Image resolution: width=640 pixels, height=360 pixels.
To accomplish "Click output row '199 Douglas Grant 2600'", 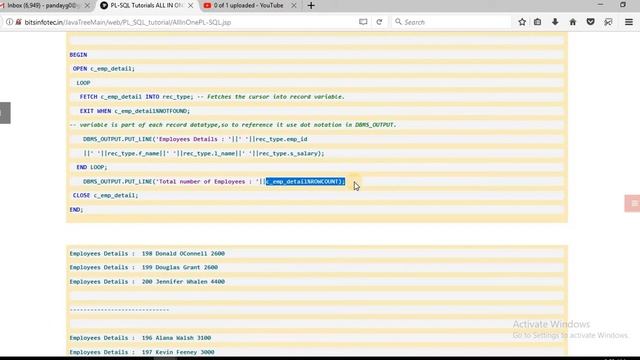I will coord(144,268).
